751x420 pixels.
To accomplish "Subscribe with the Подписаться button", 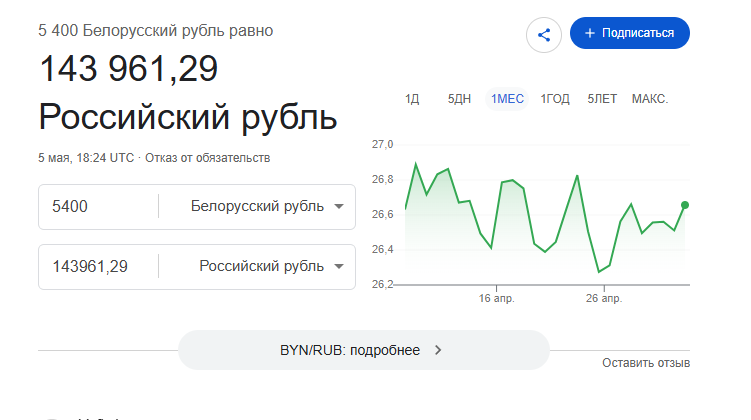I will (x=630, y=33).
